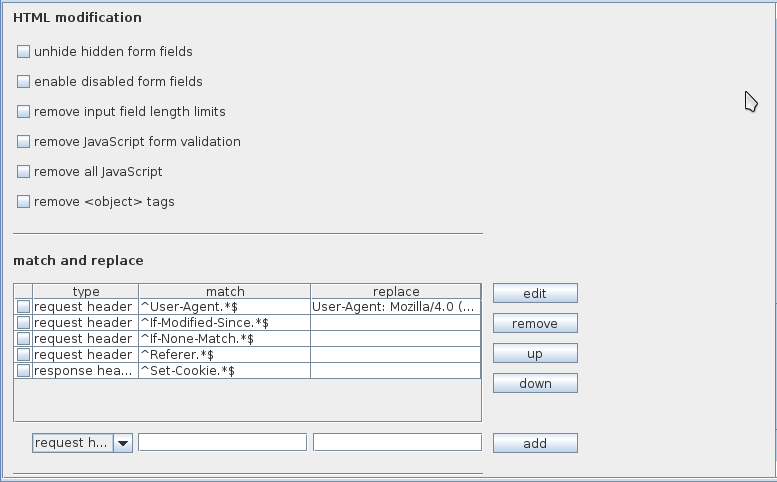This screenshot has width=777, height=482.
Task: Enable remove all JavaScript option
Action: pos(23,171)
